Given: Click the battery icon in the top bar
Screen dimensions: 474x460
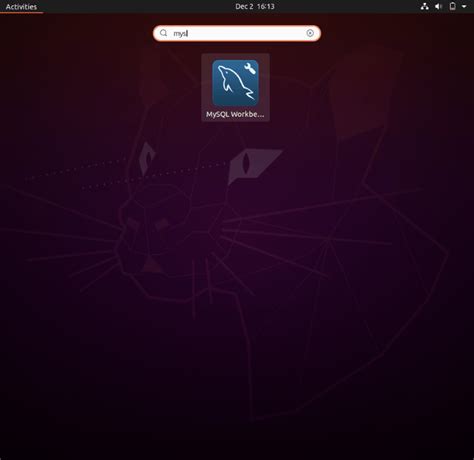Looking at the screenshot, I should tap(452, 6).
